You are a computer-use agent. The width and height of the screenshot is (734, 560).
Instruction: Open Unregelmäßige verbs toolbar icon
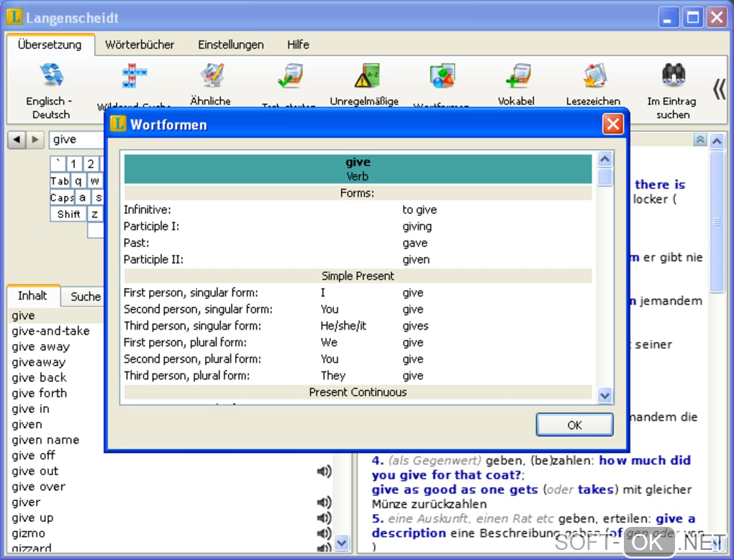click(366, 76)
